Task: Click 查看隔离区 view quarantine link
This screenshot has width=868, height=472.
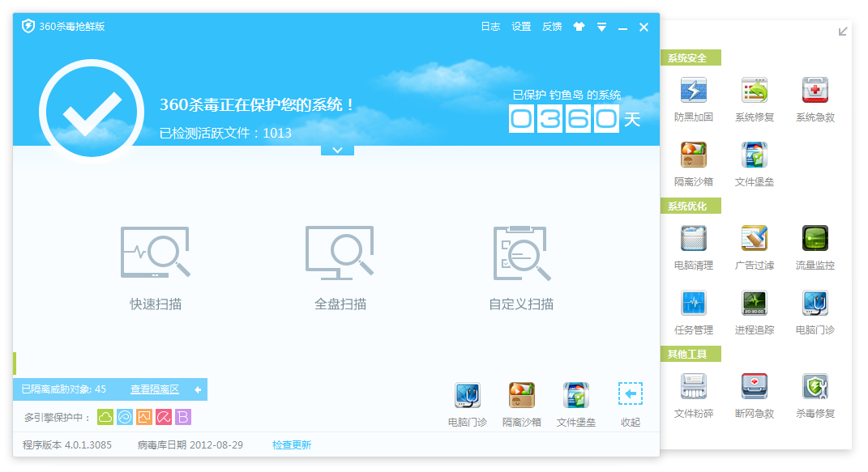Action: pyautogui.click(x=155, y=389)
